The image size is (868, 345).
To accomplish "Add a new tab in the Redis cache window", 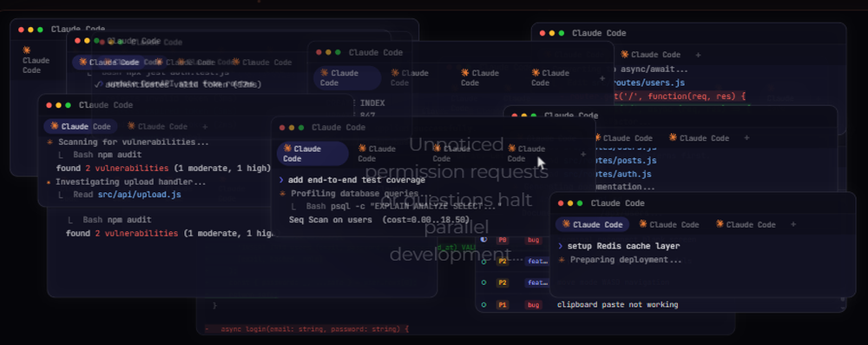I will 793,224.
